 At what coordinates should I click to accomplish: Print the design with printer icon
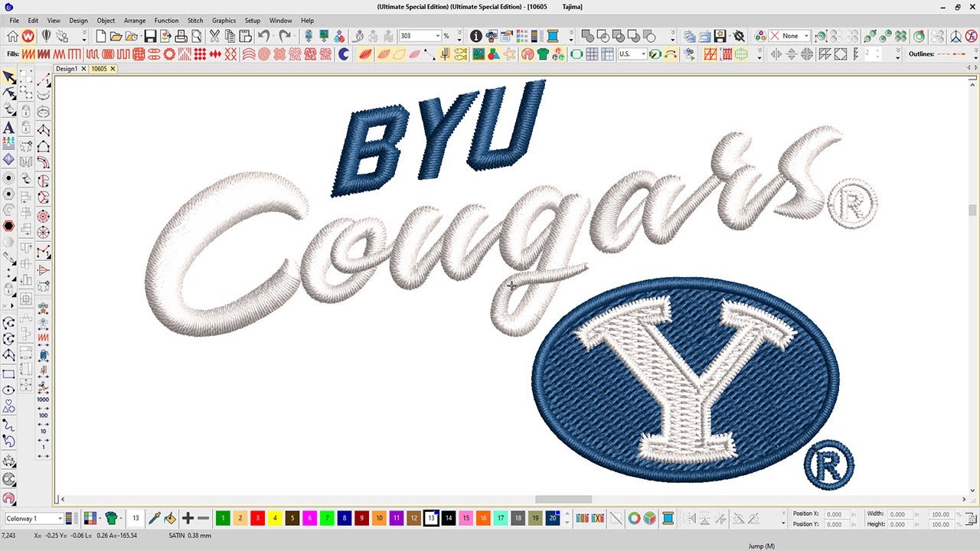[x=181, y=36]
